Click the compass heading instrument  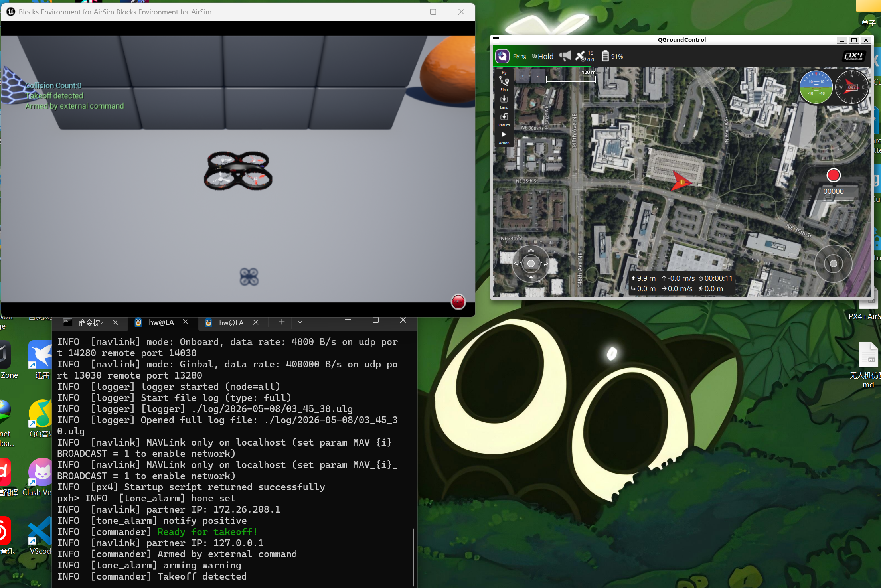[x=852, y=87]
